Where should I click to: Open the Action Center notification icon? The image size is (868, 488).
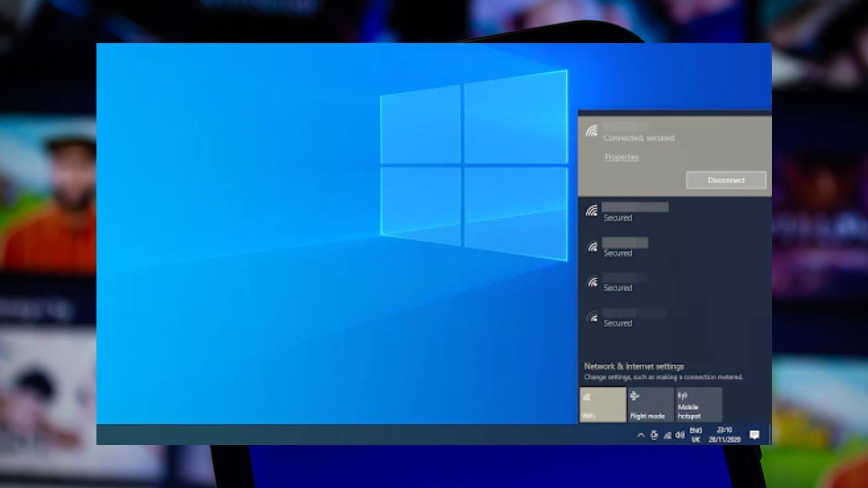click(x=754, y=435)
